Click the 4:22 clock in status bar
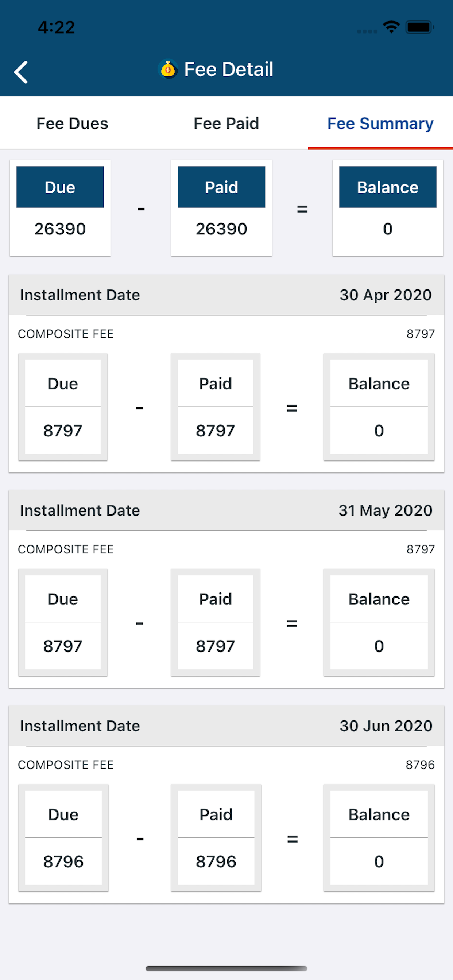 pos(56,27)
